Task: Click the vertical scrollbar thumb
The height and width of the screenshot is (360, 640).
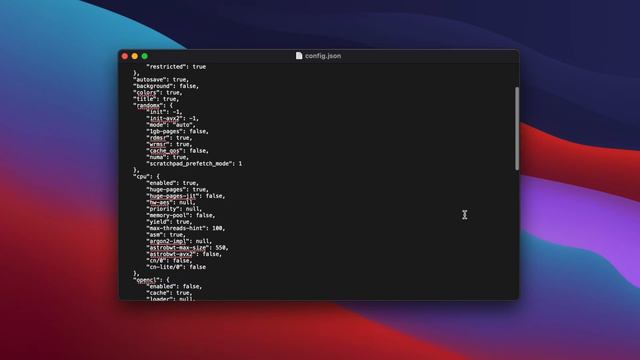Action: [517, 129]
